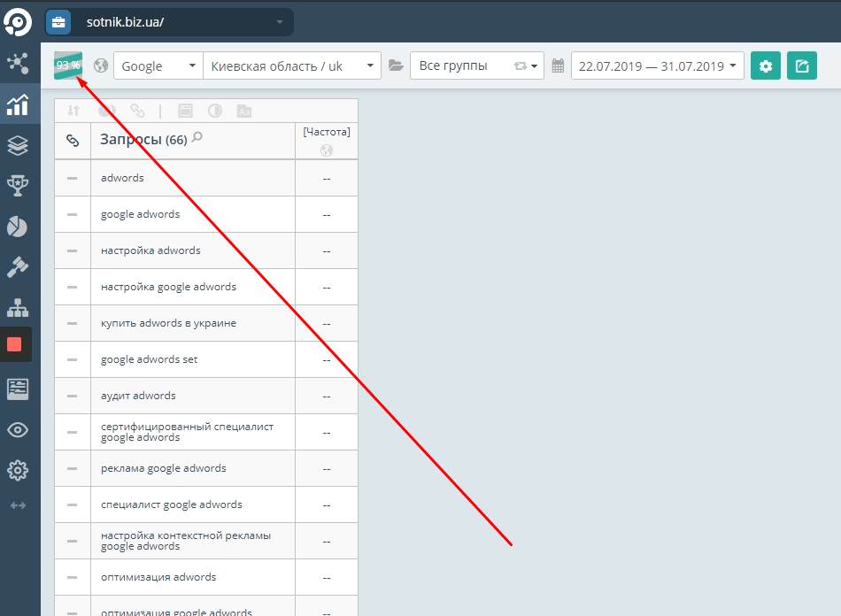Open the pie chart sidebar icon
The height and width of the screenshot is (616, 841).
[18, 227]
